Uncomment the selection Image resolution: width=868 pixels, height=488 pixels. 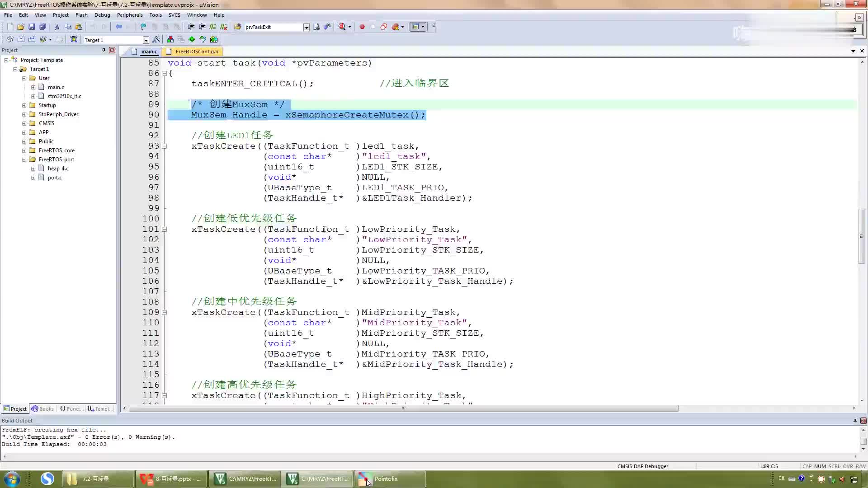(223, 27)
